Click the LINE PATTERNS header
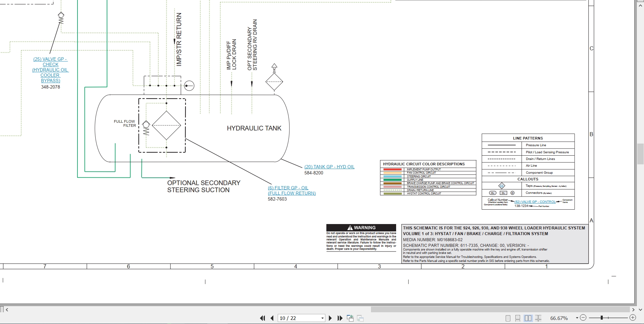The width and height of the screenshot is (644, 324). (528, 138)
